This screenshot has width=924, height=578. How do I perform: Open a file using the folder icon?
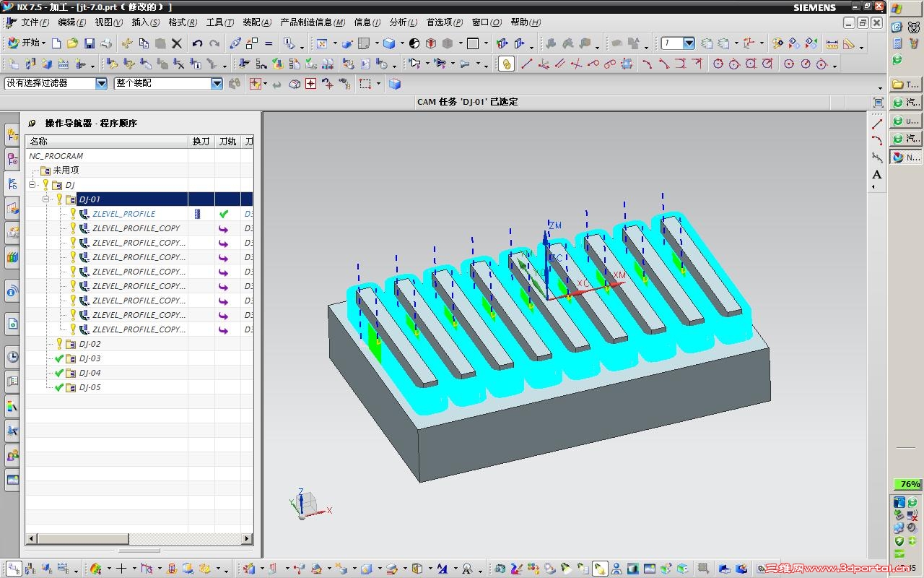click(72, 43)
